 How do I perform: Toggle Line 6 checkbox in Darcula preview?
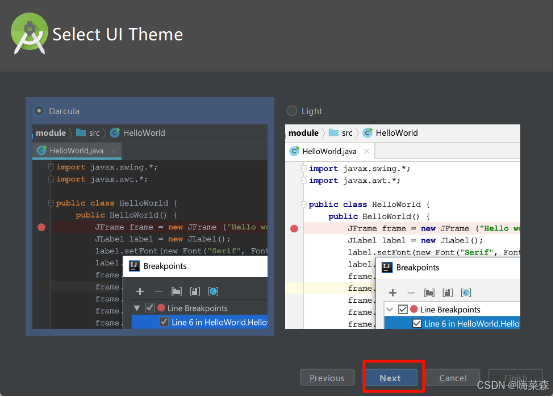[x=164, y=322]
